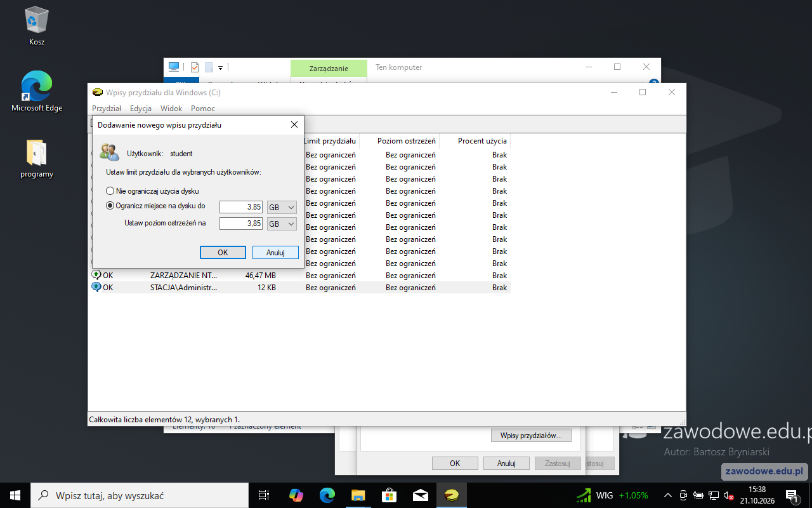812x508 pixels.
Task: Open the Przydział menu
Action: tap(107, 109)
